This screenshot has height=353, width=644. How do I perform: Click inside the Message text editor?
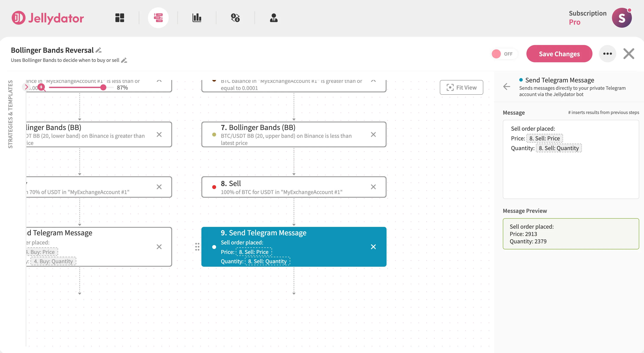(x=571, y=160)
